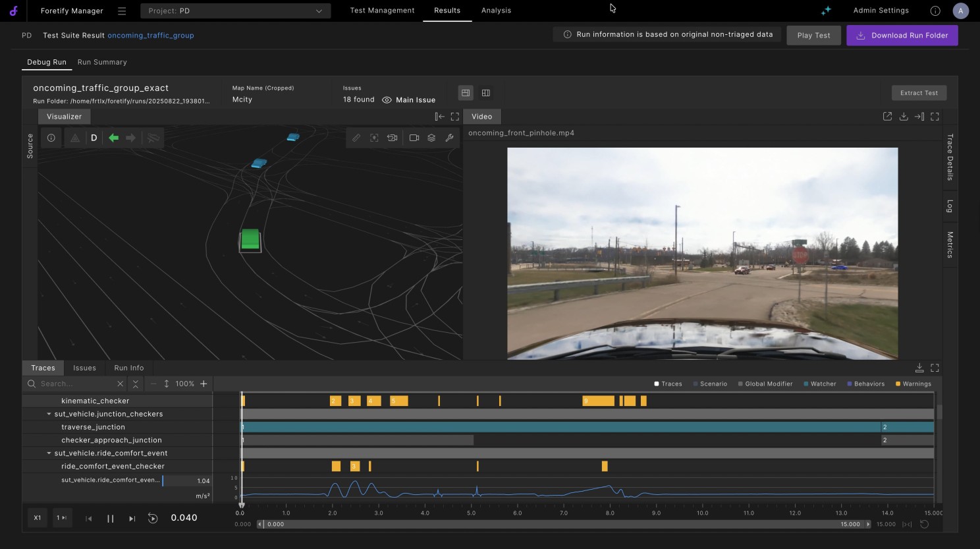The image size is (980, 549).
Task: Toggle the Watcher legend filter
Action: pos(819,384)
